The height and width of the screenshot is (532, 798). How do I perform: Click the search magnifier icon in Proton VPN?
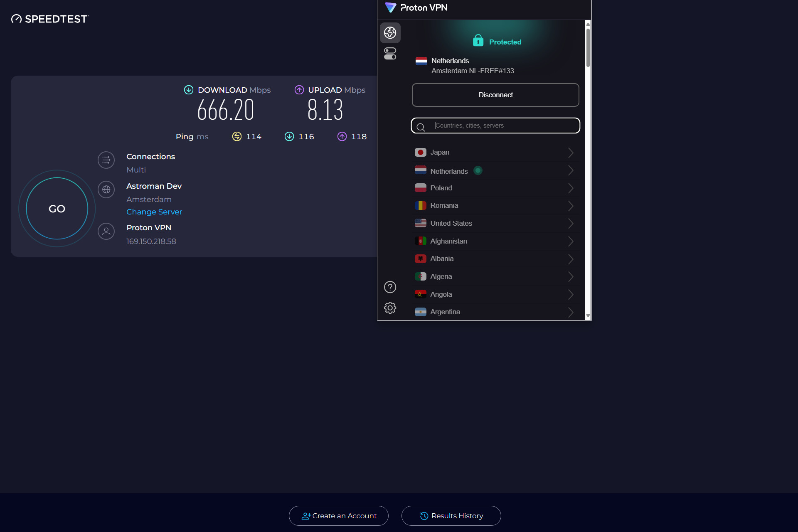(421, 127)
